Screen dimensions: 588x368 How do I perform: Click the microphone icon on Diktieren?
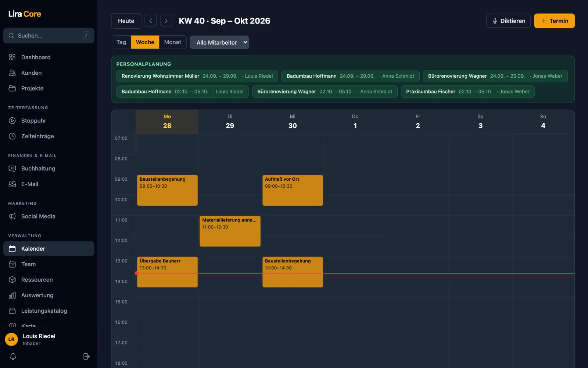tap(495, 21)
